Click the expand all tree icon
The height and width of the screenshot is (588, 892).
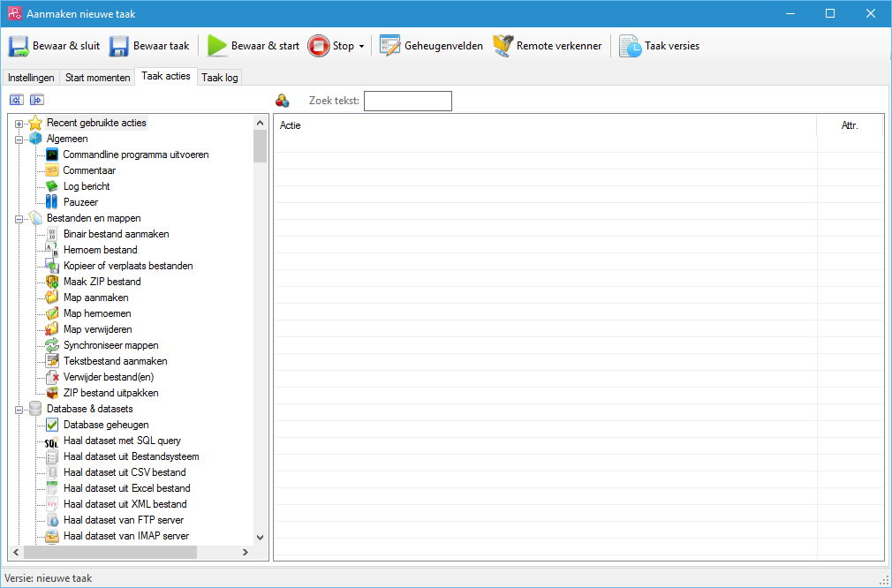[36, 101]
